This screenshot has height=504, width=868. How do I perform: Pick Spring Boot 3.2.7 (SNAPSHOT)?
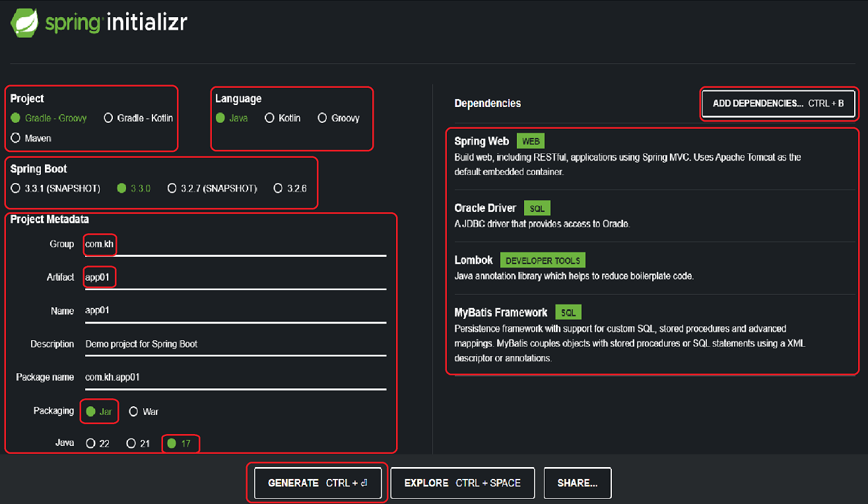pos(212,188)
